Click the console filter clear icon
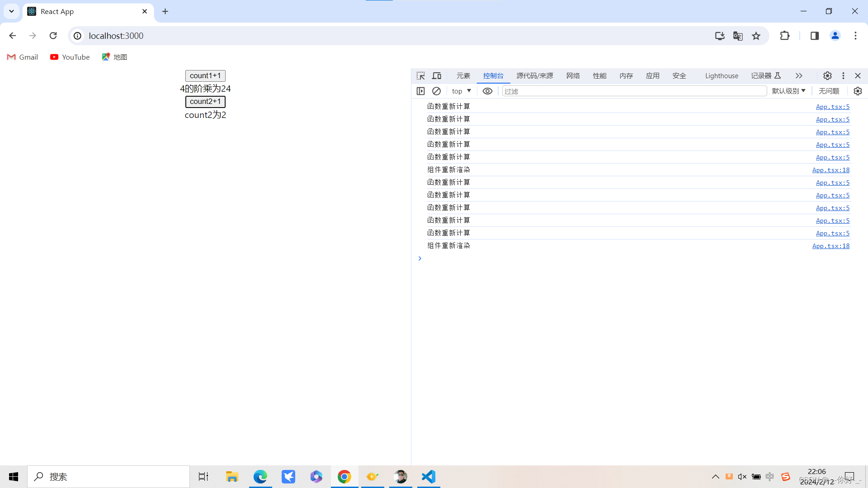The image size is (868, 488). pyautogui.click(x=436, y=91)
